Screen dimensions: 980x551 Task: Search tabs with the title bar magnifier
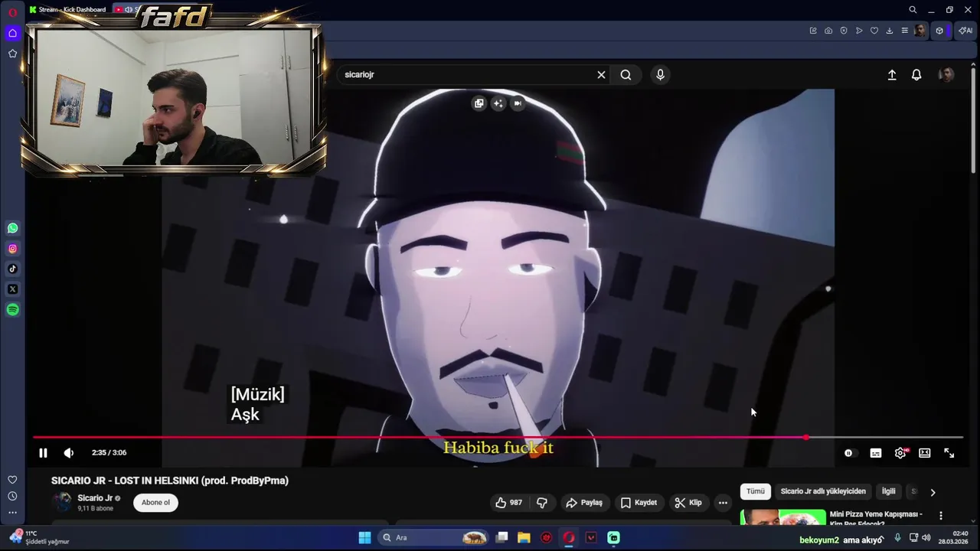(x=913, y=10)
